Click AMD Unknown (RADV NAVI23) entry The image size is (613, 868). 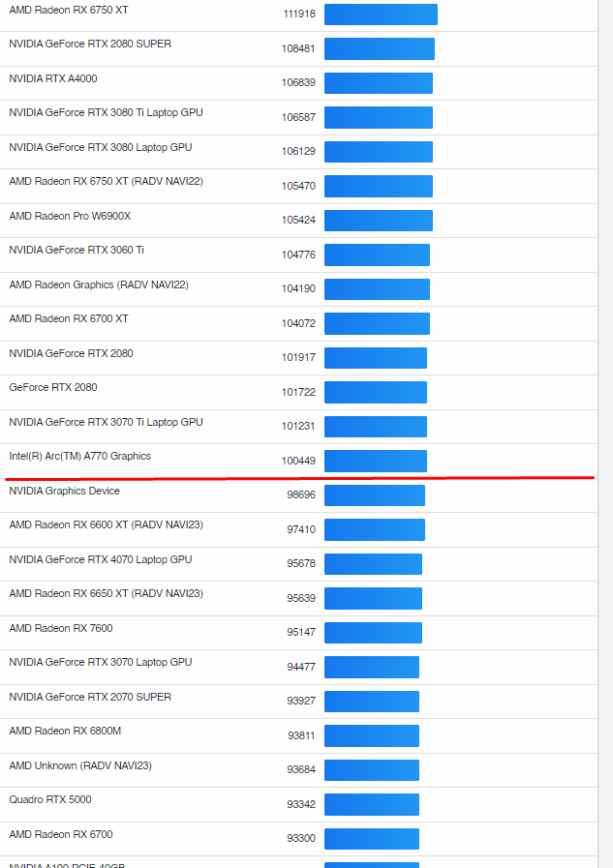[80, 765]
